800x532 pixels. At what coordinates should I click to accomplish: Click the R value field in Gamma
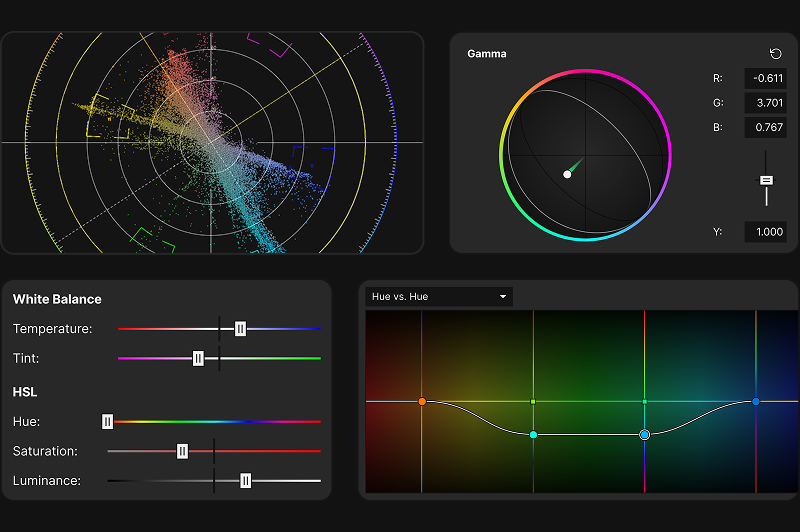tap(765, 78)
